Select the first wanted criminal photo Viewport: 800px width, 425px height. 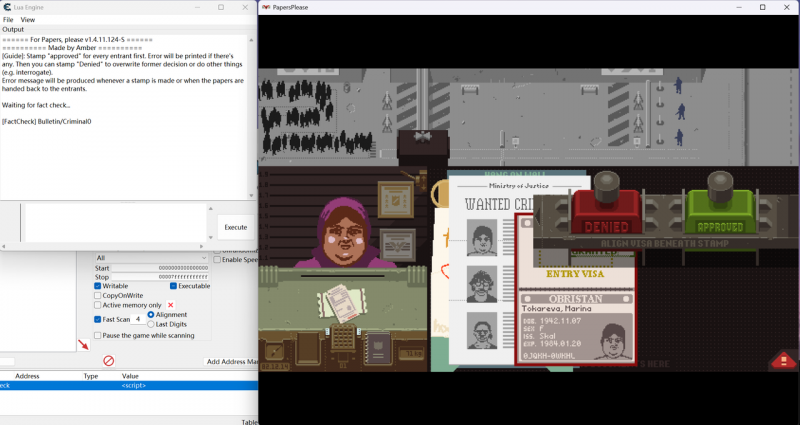(482, 238)
